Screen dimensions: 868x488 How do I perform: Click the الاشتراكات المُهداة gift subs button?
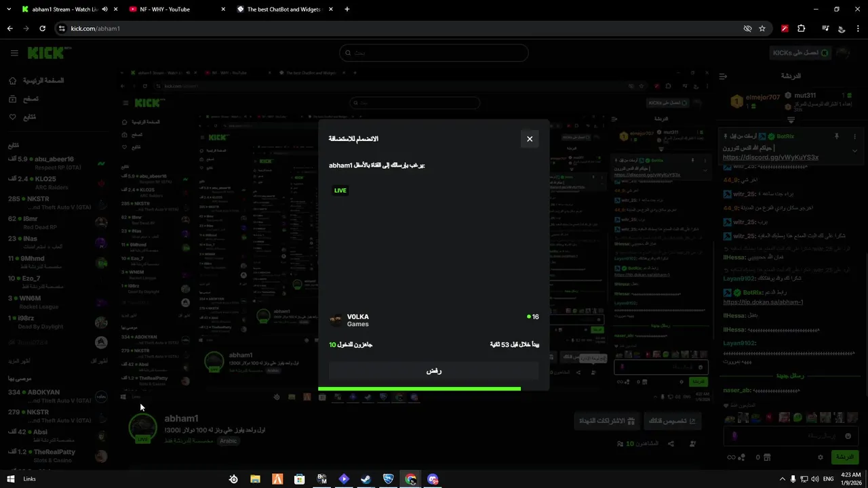tap(606, 421)
